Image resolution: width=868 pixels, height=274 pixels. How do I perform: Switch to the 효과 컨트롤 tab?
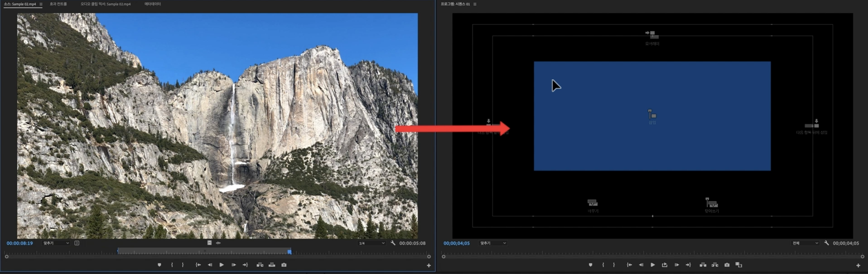(x=58, y=4)
